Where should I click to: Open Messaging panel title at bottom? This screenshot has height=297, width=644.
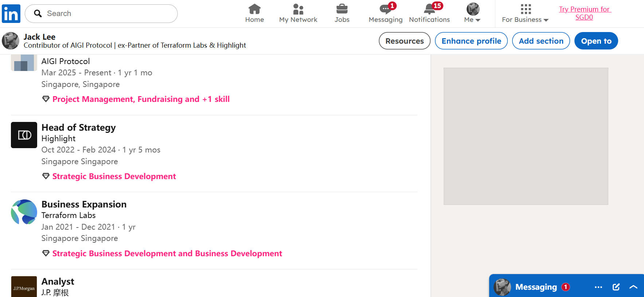point(536,287)
